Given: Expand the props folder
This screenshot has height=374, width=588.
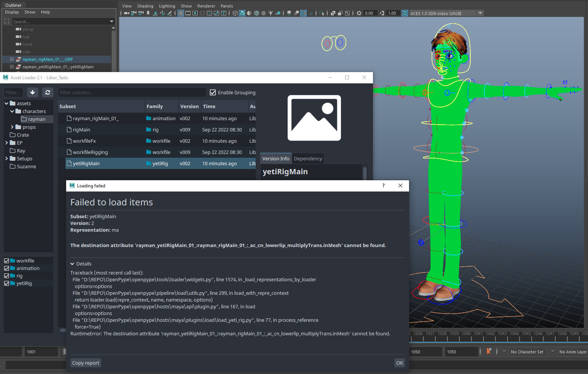Looking at the screenshot, I should pos(12,127).
